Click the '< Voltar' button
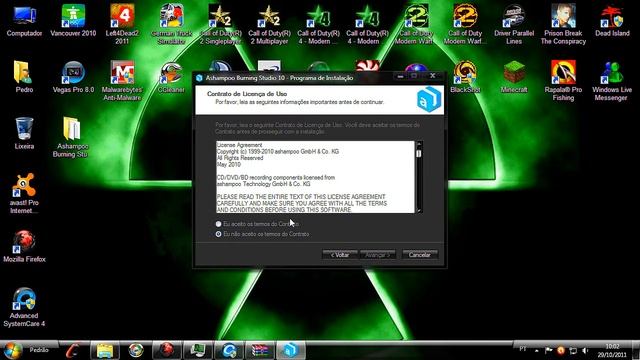640x360 pixels. [340, 255]
